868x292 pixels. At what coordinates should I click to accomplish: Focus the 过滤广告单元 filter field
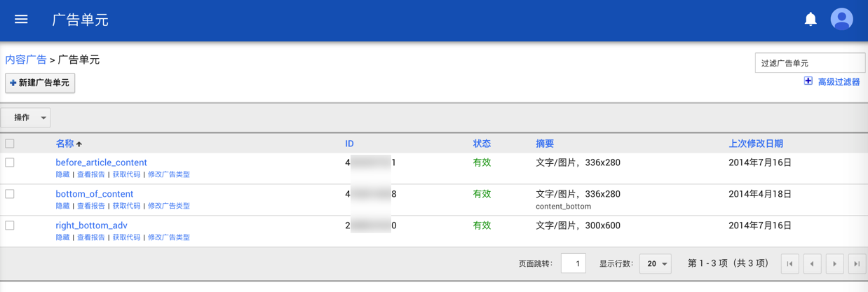coord(810,63)
